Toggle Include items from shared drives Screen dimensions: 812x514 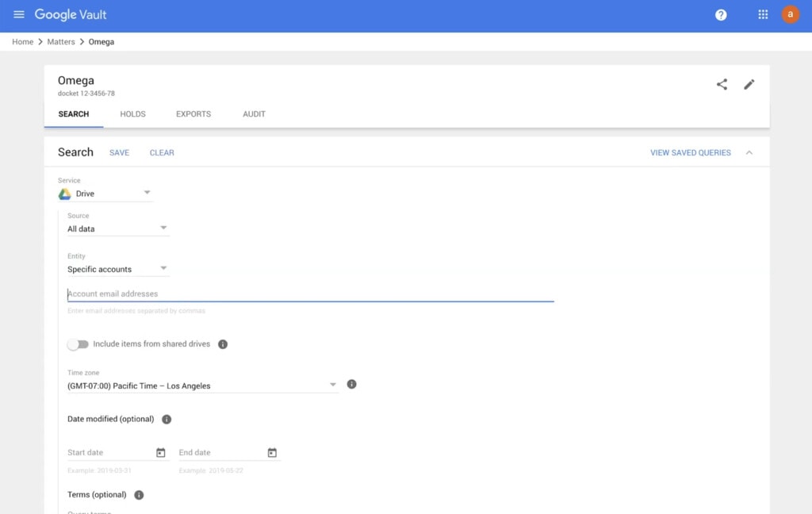click(x=78, y=344)
